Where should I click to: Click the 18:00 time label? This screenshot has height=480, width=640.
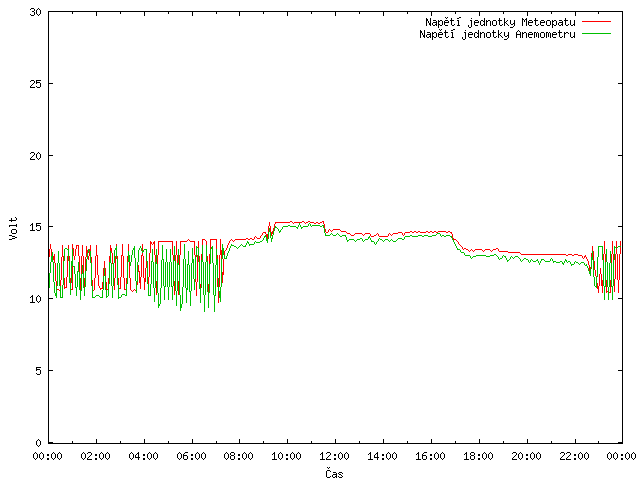click(478, 456)
